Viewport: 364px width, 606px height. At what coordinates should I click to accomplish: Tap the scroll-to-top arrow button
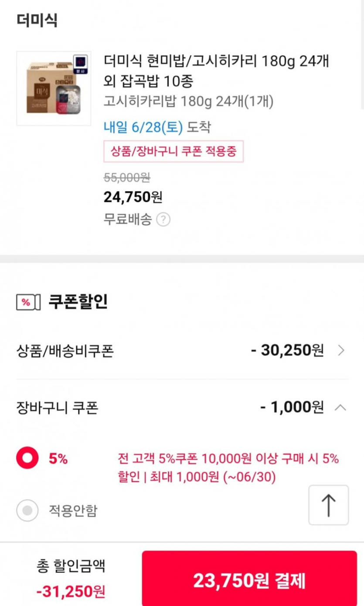tap(328, 505)
